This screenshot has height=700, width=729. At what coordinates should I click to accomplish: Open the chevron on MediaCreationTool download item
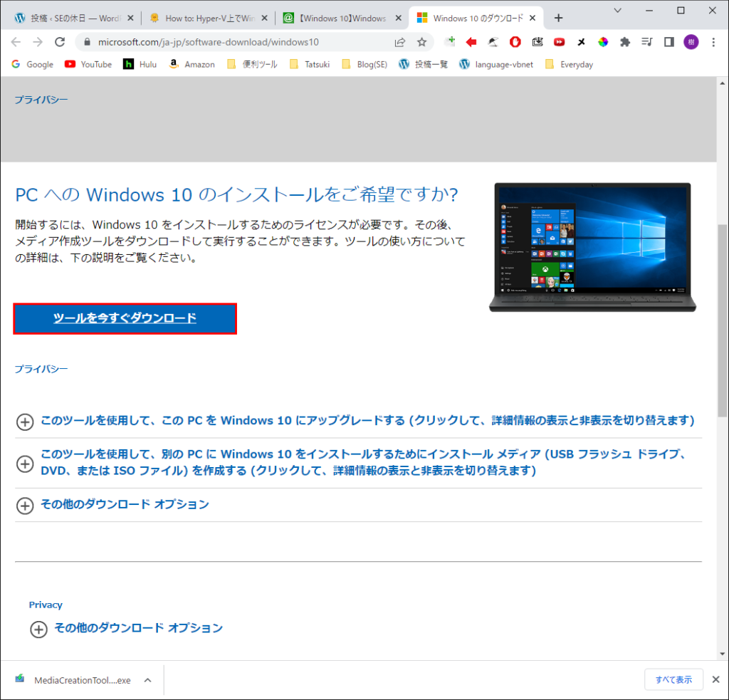147,680
